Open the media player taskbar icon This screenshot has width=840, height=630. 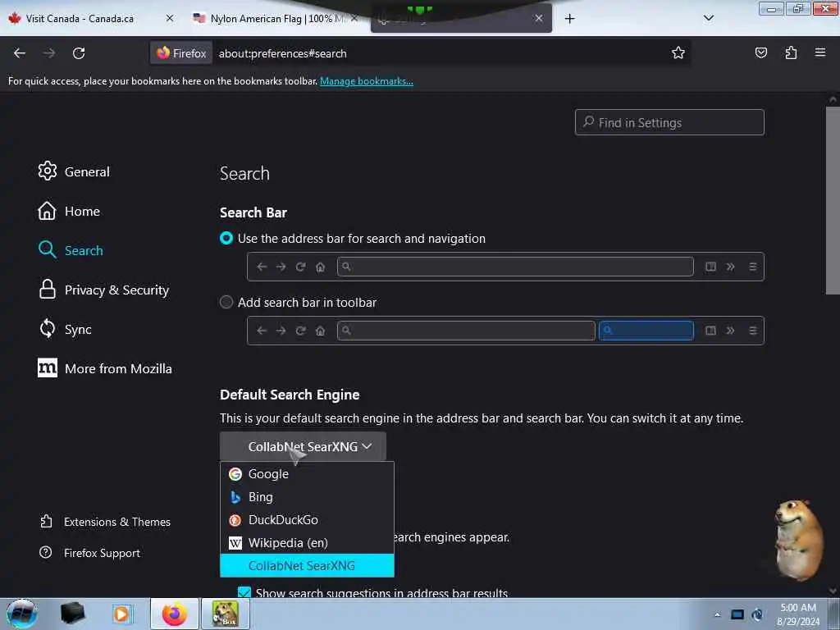(121, 614)
